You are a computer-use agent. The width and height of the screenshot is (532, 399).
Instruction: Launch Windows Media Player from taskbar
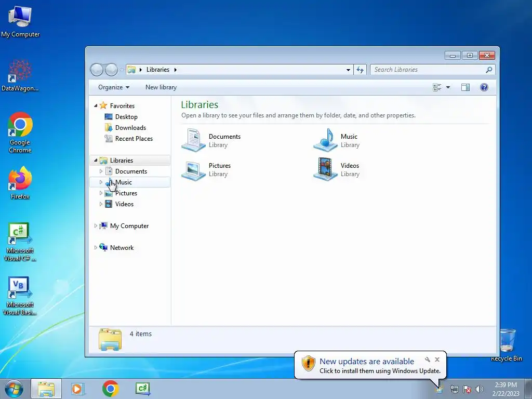78,389
